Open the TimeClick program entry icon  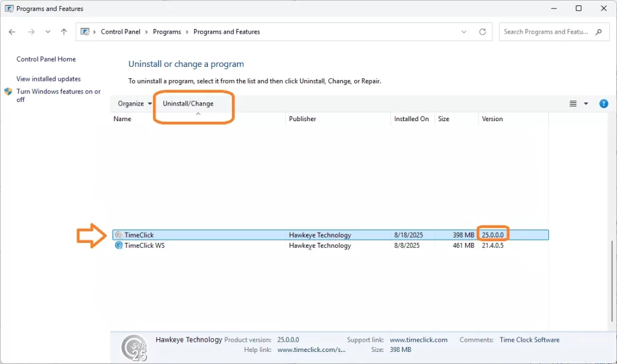pos(120,234)
